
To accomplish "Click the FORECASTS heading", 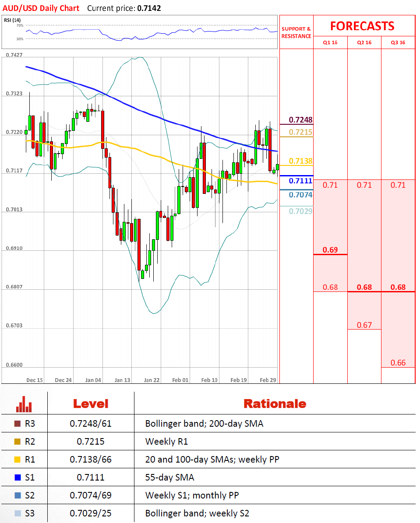I will (x=362, y=26).
